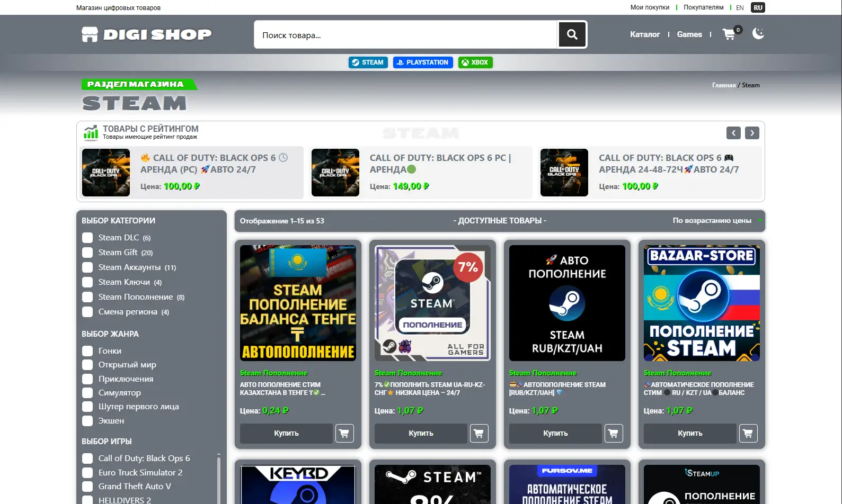Click Главная breadcrumb link
842x504 pixels.
click(724, 85)
